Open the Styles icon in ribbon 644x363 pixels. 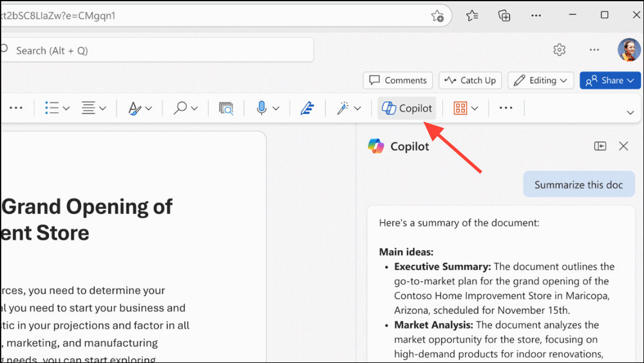(135, 108)
